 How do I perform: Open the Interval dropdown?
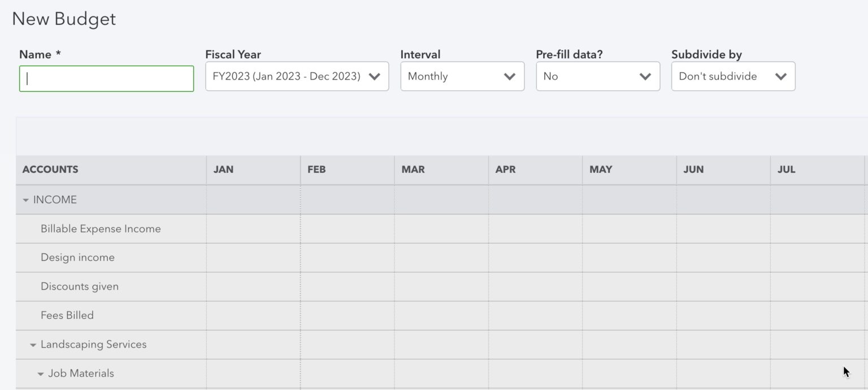point(462,76)
